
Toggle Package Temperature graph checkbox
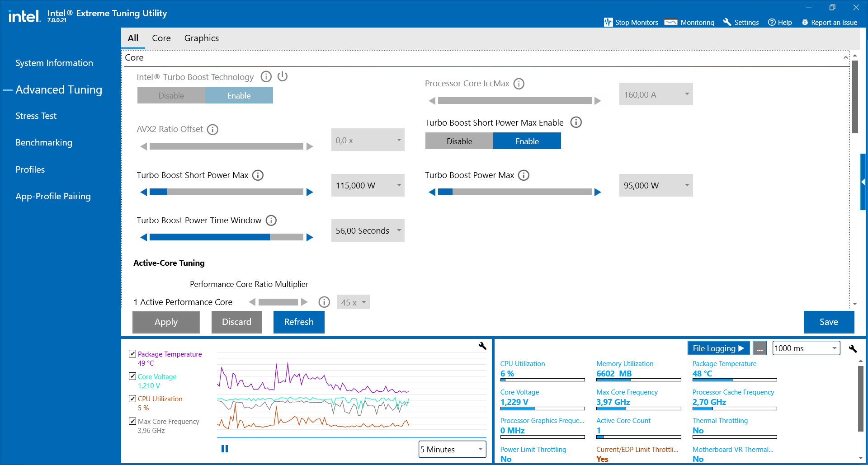(x=132, y=353)
